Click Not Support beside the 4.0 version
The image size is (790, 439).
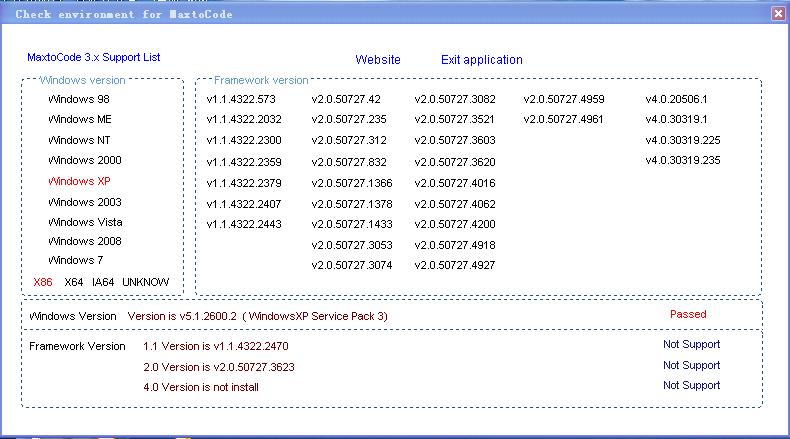(x=691, y=386)
